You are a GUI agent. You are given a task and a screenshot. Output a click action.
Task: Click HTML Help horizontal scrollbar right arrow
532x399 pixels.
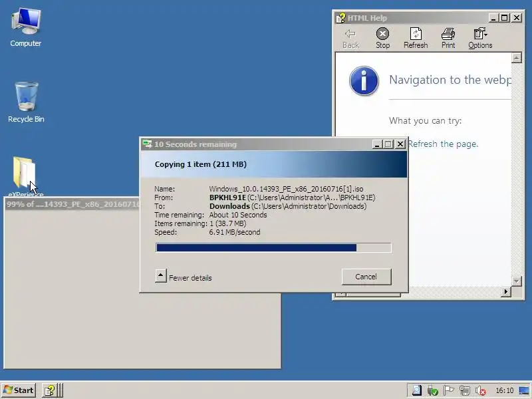click(506, 291)
